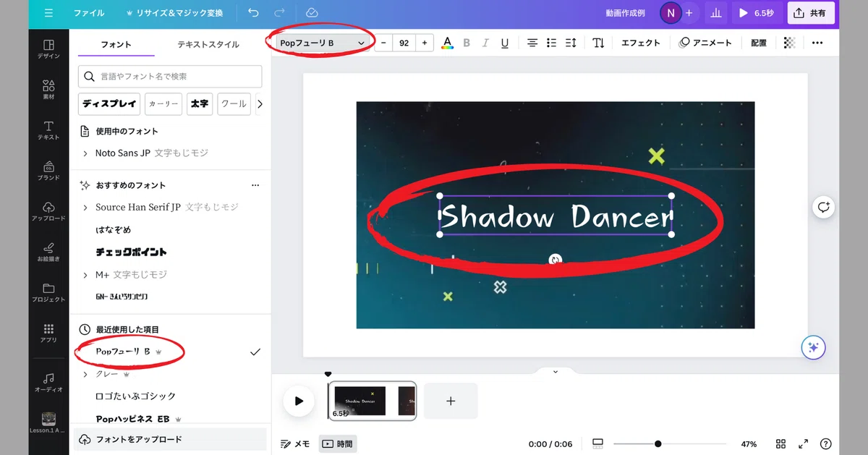
Task: Switch to the テキストスタイル tab
Action: tap(208, 44)
